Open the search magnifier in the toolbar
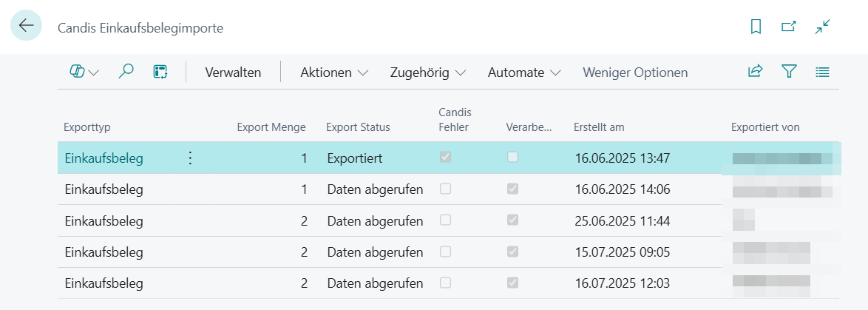This screenshot has width=868, height=310. click(x=126, y=72)
